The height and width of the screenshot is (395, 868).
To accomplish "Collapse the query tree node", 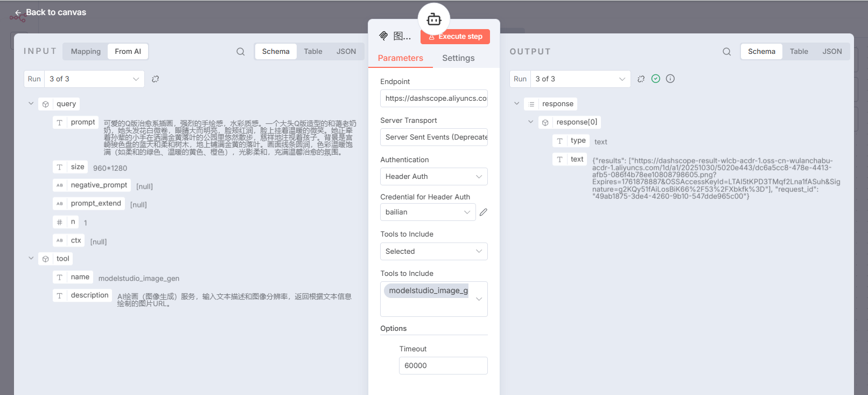I will click(31, 103).
